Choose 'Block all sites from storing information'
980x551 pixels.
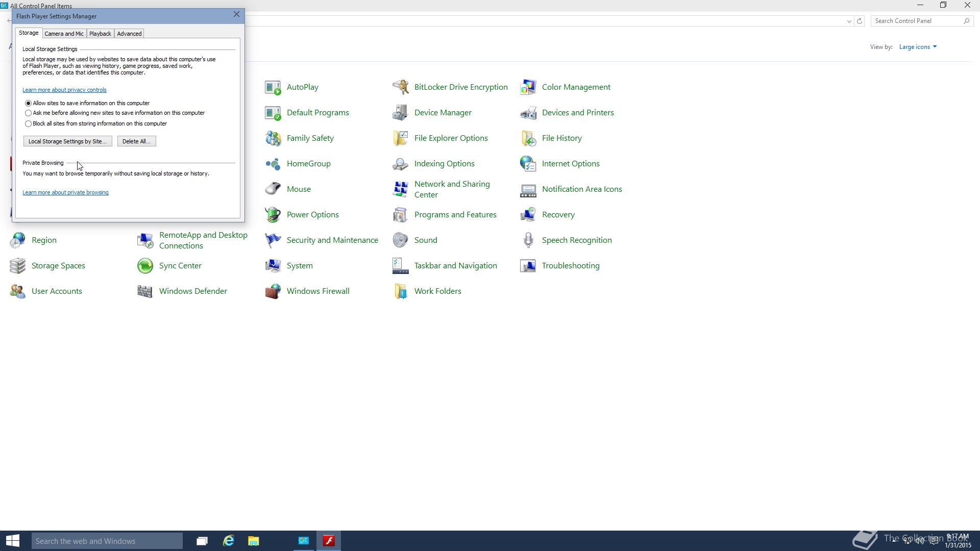(29, 124)
